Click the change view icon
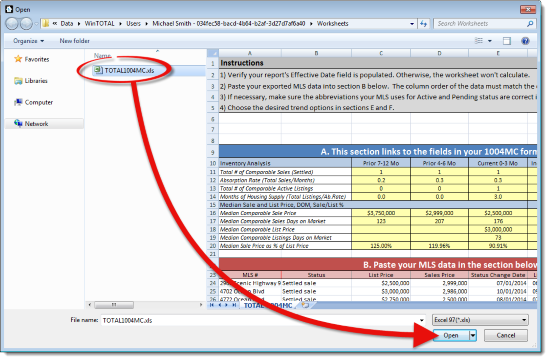The height and width of the screenshot is (360, 549). 479,41
